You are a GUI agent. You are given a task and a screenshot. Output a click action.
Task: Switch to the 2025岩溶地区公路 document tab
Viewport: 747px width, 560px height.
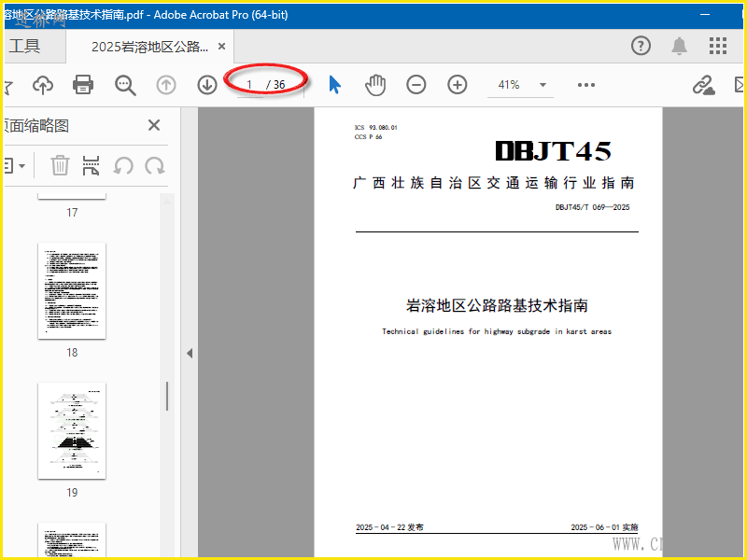point(149,47)
